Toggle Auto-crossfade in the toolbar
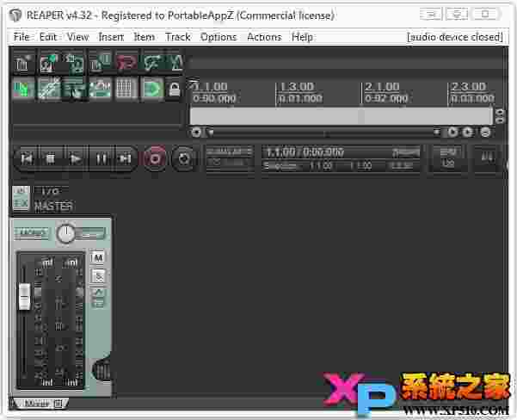Viewport: 517px width, 420px height. click(x=23, y=89)
